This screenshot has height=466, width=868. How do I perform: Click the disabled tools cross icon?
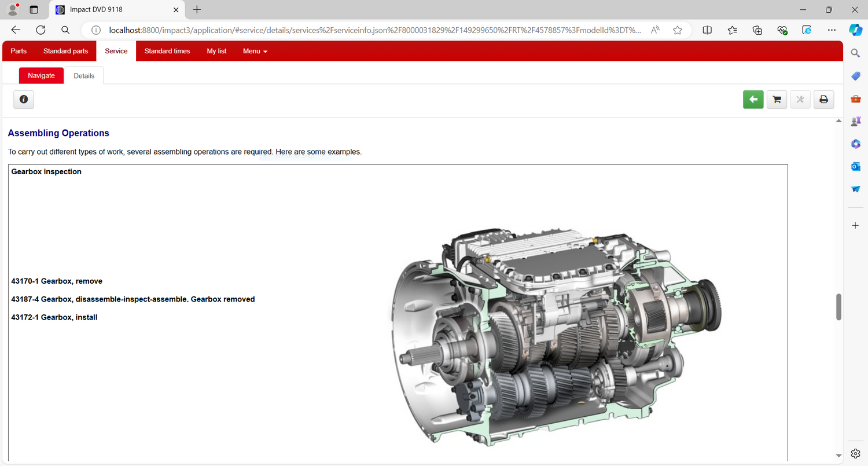[x=800, y=100]
